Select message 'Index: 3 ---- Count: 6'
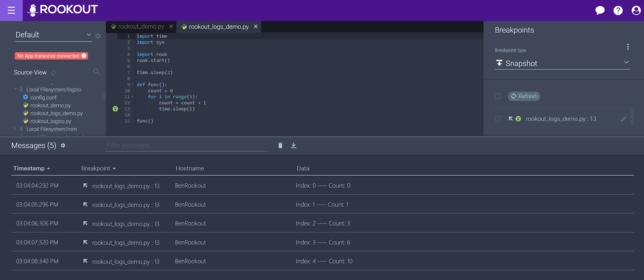The height and width of the screenshot is (280, 644). tap(323, 243)
